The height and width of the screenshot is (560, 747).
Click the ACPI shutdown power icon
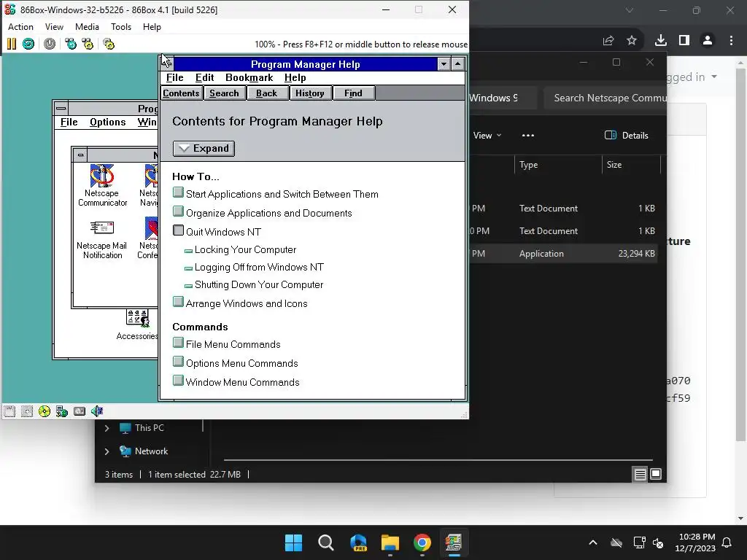click(x=50, y=44)
